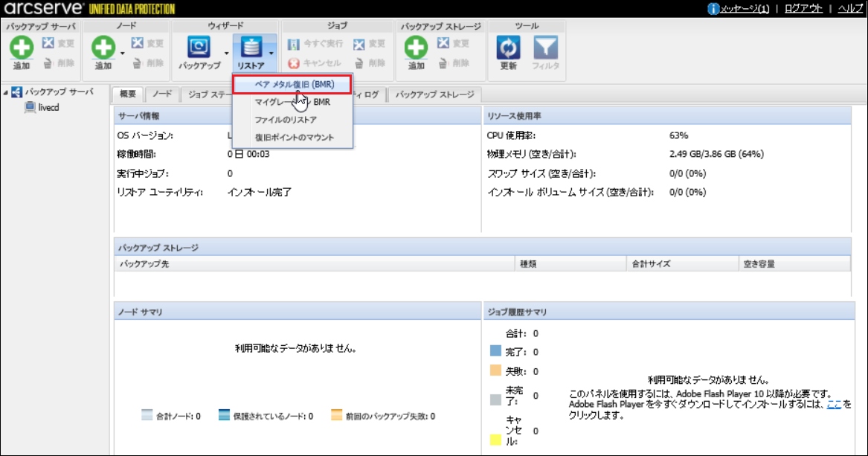868x456 pixels.
Task: Open the リストア dropdown arrow
Action: pyautogui.click(x=271, y=54)
